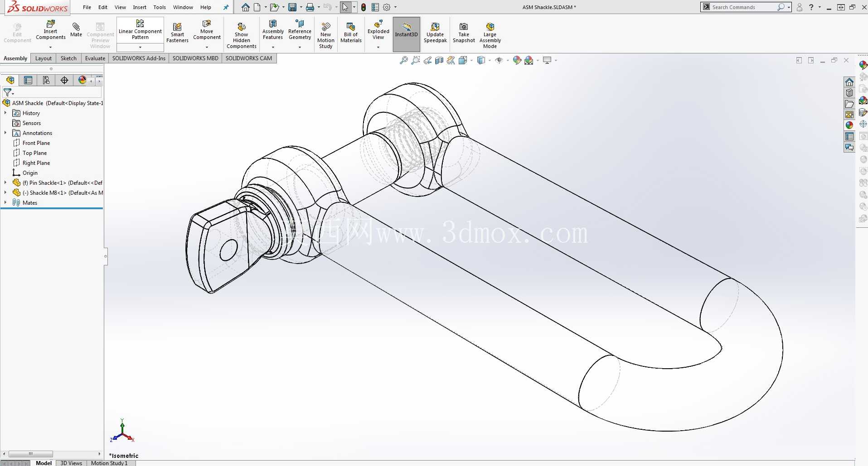Open Linear Component Pattern dropdown arrow
Image resolution: width=868 pixels, height=466 pixels.
pos(140,47)
